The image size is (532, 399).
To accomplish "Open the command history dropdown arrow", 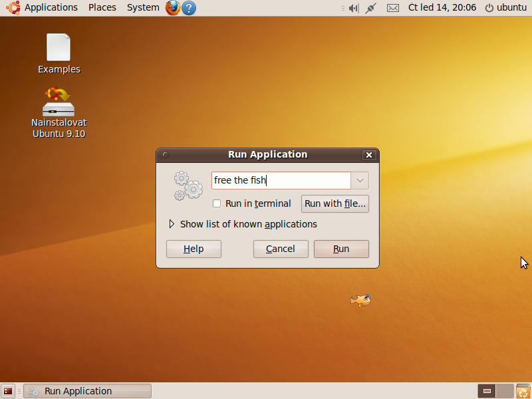I will [x=360, y=180].
